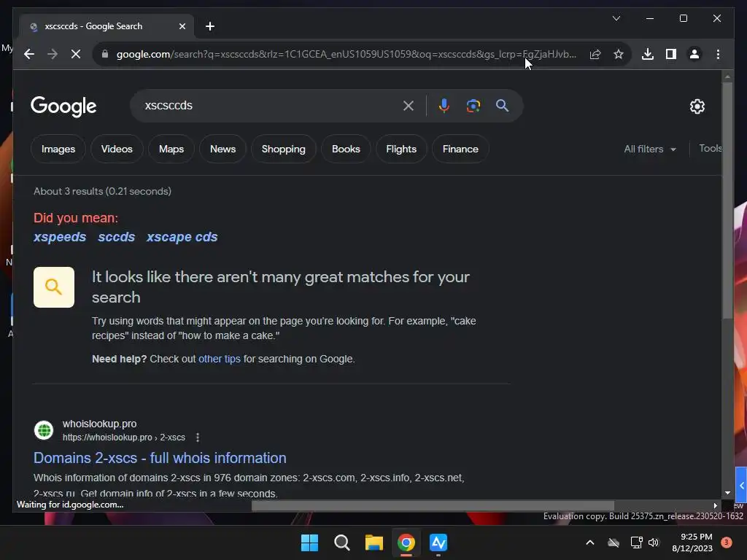This screenshot has height=560, width=747.
Task: Open the Windows Start menu
Action: point(309,542)
